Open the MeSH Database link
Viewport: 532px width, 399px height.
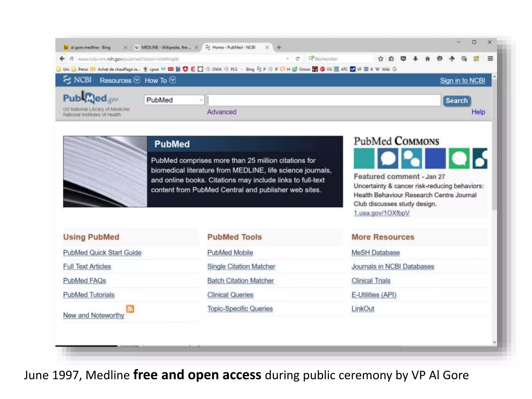click(376, 252)
